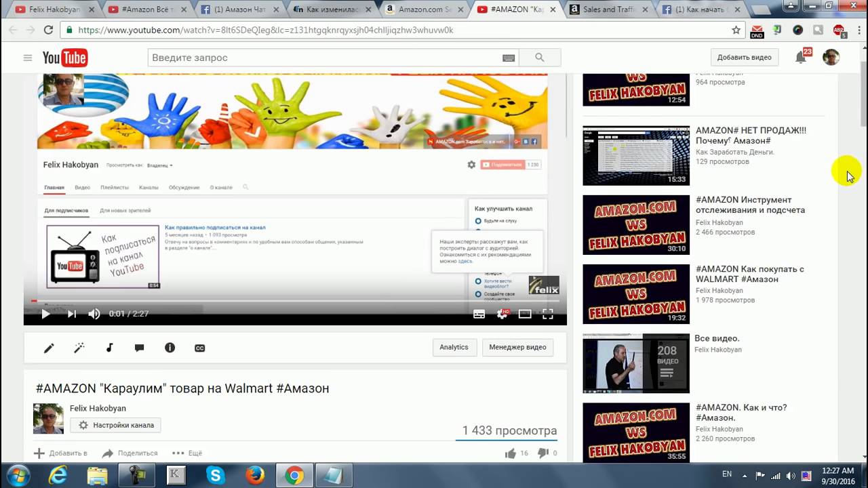Switch player to theater mode
This screenshot has width=868, height=488.
point(525,314)
